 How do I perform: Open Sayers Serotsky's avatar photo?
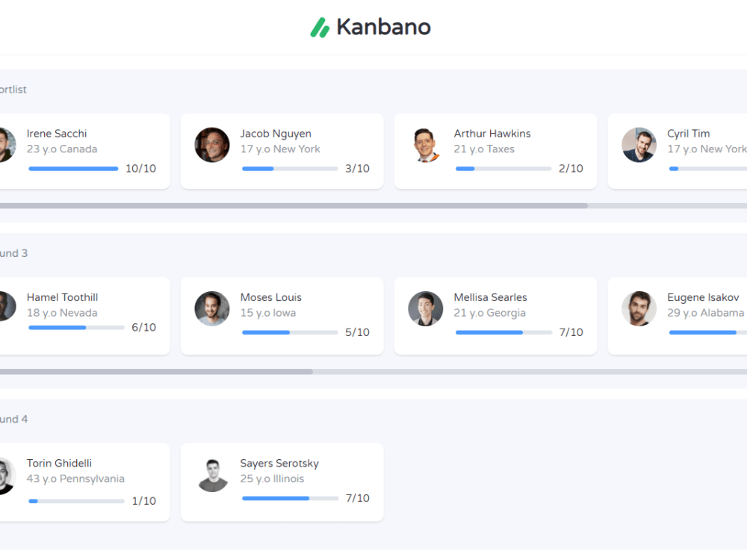click(x=212, y=475)
